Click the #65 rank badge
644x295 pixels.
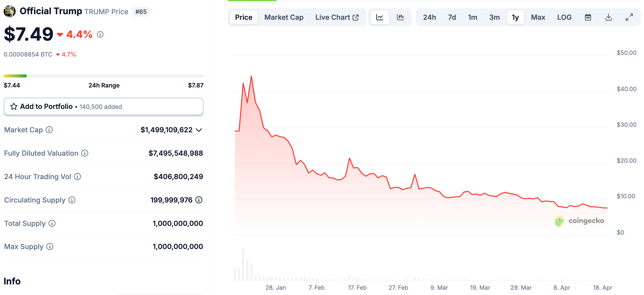pyautogui.click(x=141, y=12)
